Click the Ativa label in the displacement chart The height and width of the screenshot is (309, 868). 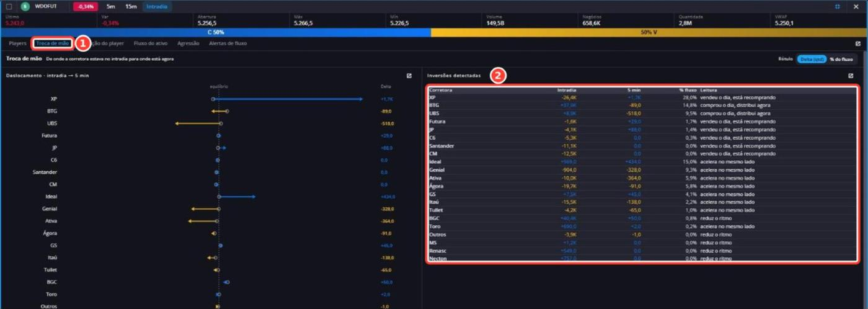click(x=51, y=221)
